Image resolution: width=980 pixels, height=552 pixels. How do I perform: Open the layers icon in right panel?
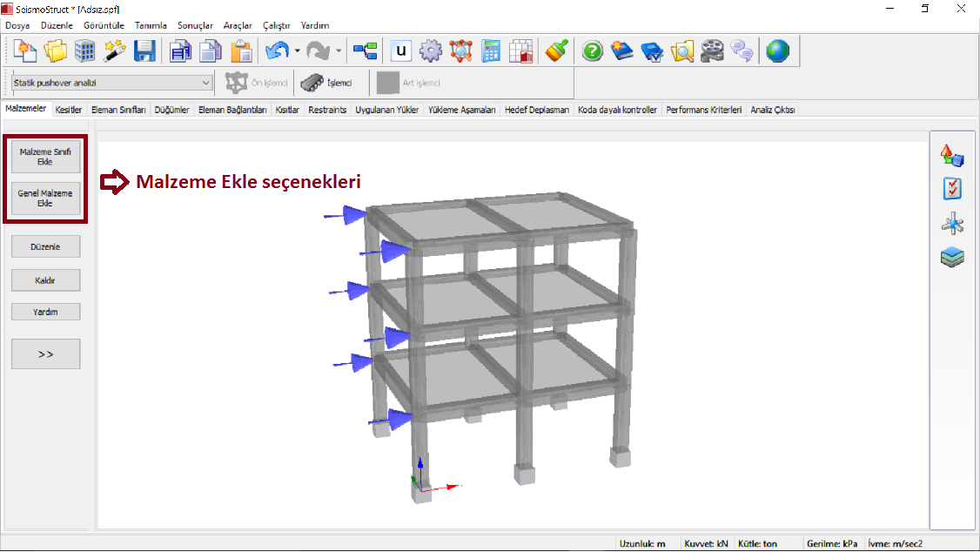(952, 257)
